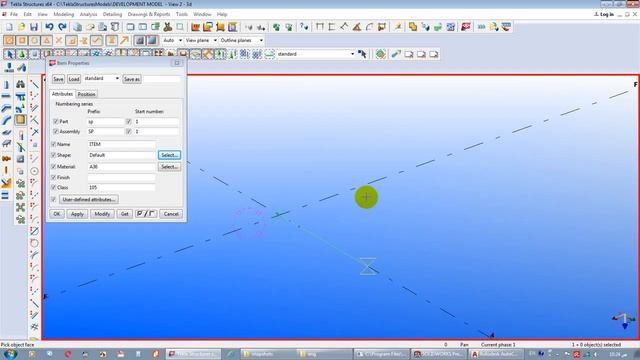Click the create bolts icon in left toolbar
The width and height of the screenshot is (640, 360).
[6, 158]
